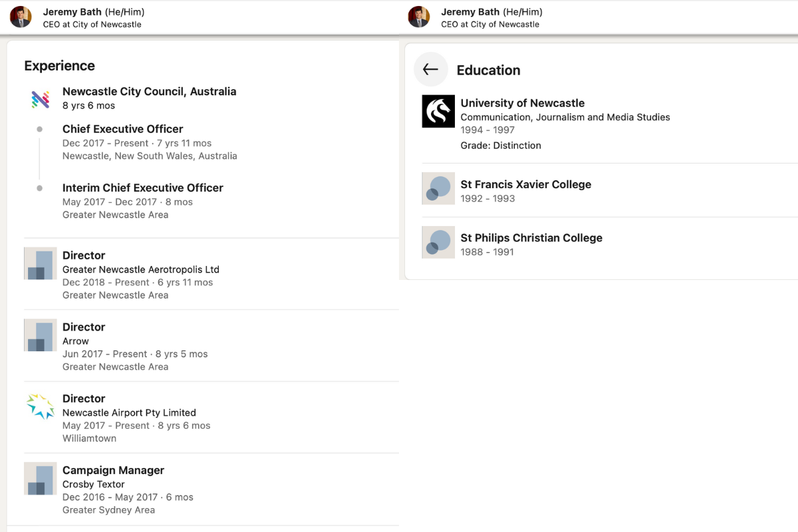Click the Interim Chief Executive Officer title

142,188
